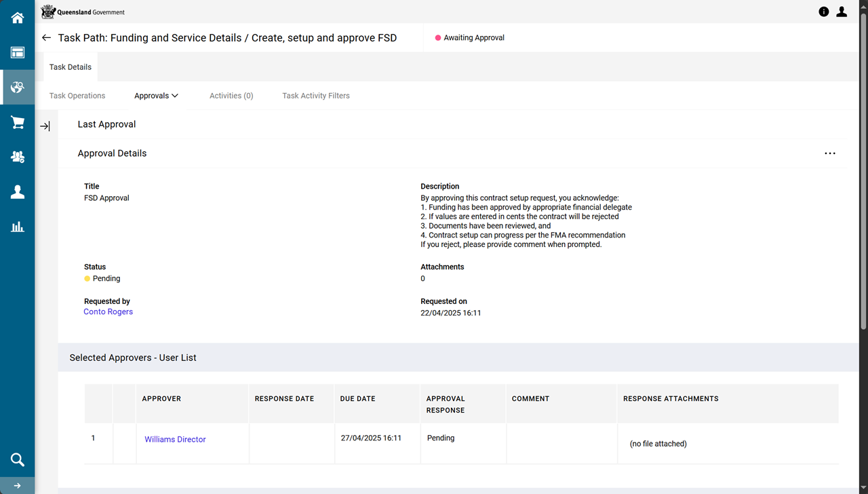The height and width of the screenshot is (494, 868).
Task: Open Conto Rogers requester link
Action: (x=108, y=312)
